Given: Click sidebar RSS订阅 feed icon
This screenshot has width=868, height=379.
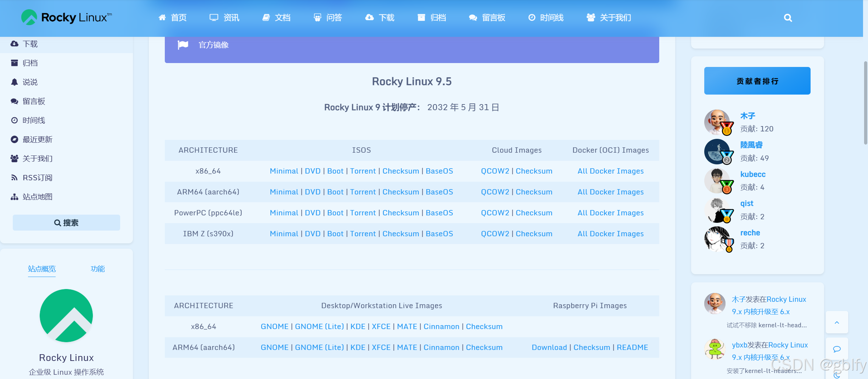Looking at the screenshot, I should point(14,178).
